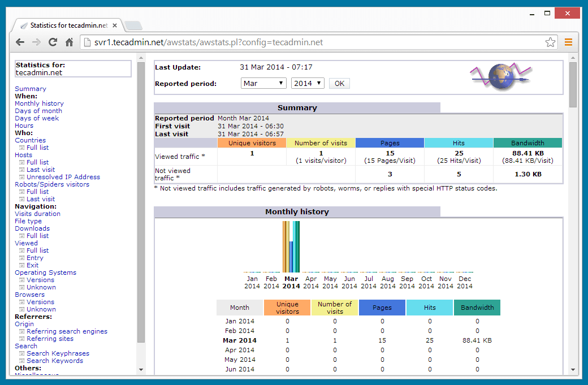Click the home icon in browser toolbar
The image size is (588, 385).
point(68,42)
